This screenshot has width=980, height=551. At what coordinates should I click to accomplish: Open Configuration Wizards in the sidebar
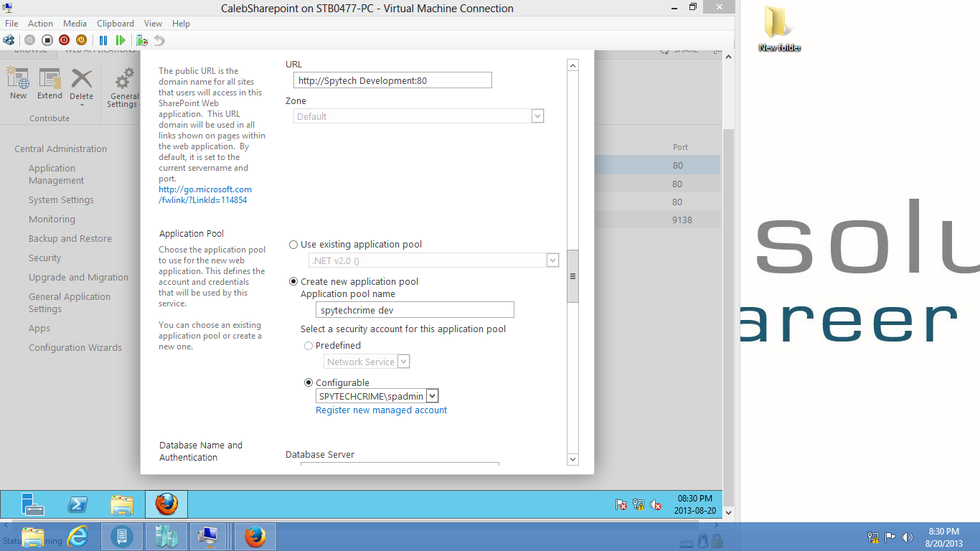coord(75,348)
